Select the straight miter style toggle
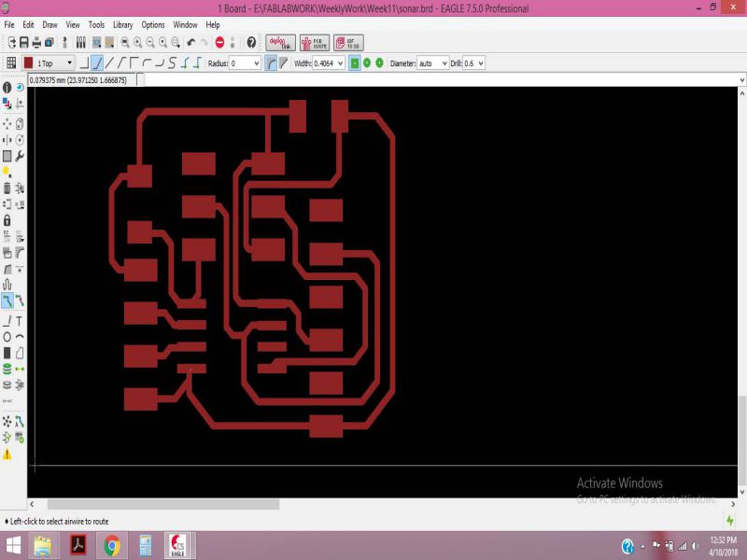747x560 pixels. pos(283,63)
